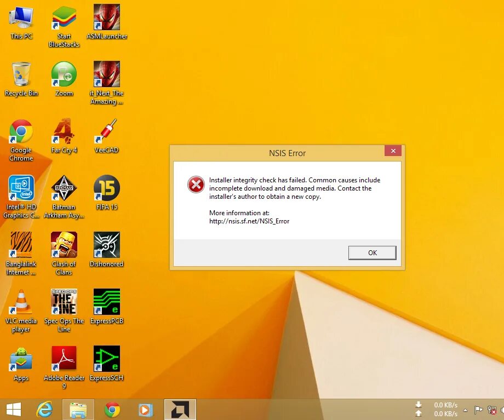The image size is (504, 420).
Task: Select the Dishonored desktop shortcut
Action: click(107, 250)
